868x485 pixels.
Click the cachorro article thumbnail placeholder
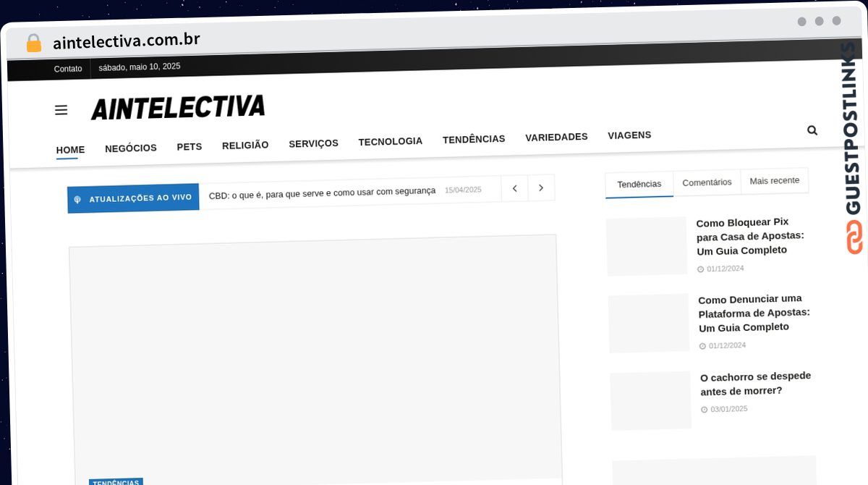(650, 401)
